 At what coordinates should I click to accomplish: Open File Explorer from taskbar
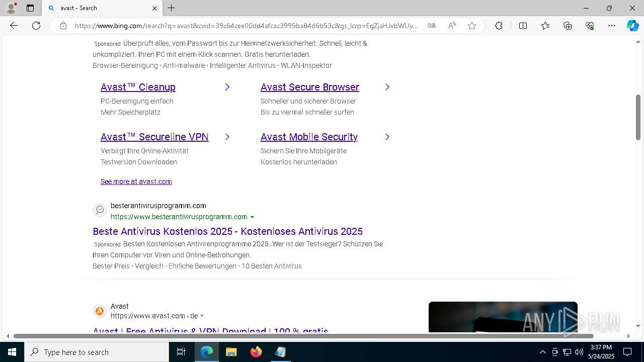[231, 352]
